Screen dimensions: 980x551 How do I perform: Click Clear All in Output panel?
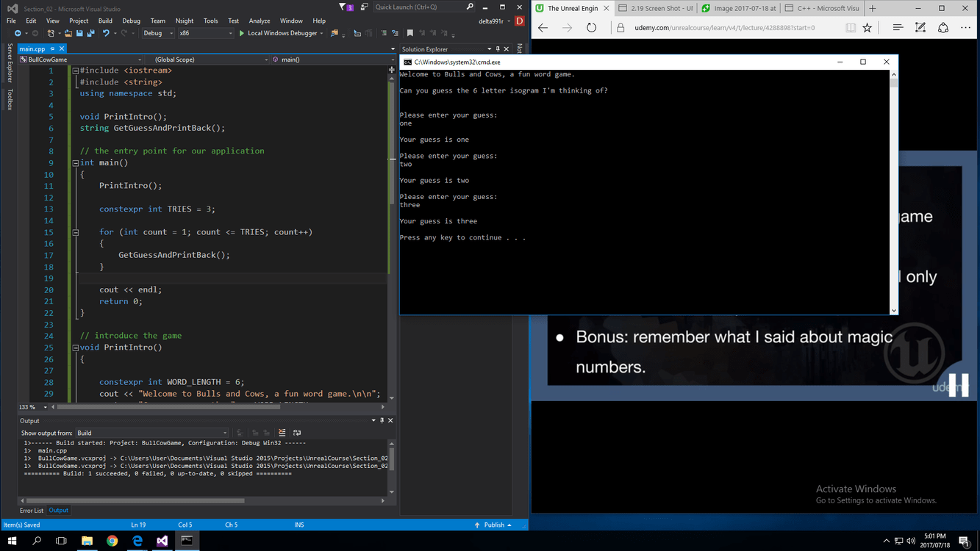[282, 433]
